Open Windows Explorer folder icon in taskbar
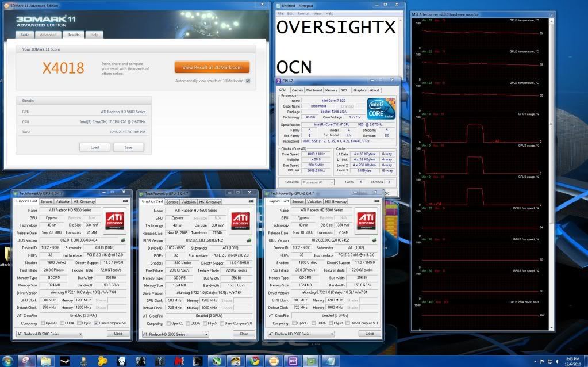Screen dimensions: 588x367 [x=45, y=361]
